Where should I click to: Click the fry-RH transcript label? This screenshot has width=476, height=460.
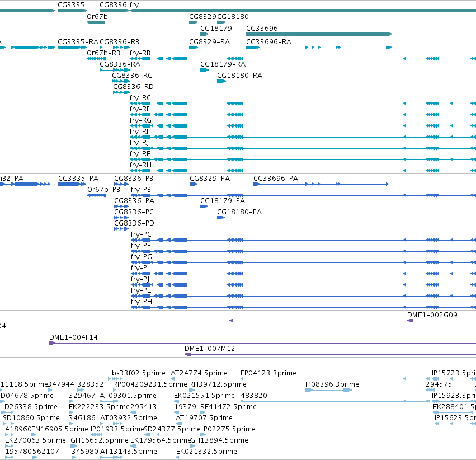pyautogui.click(x=140, y=165)
